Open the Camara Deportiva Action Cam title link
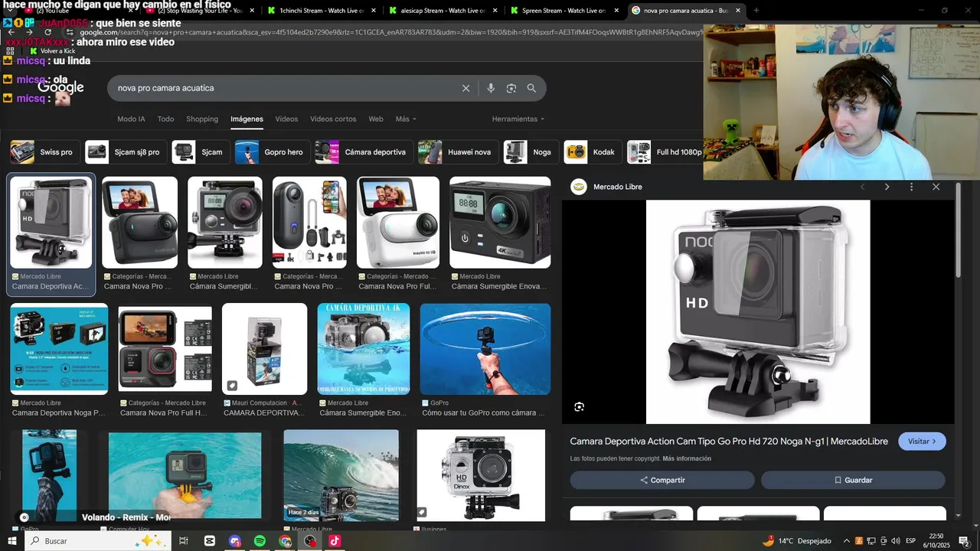 click(x=729, y=442)
